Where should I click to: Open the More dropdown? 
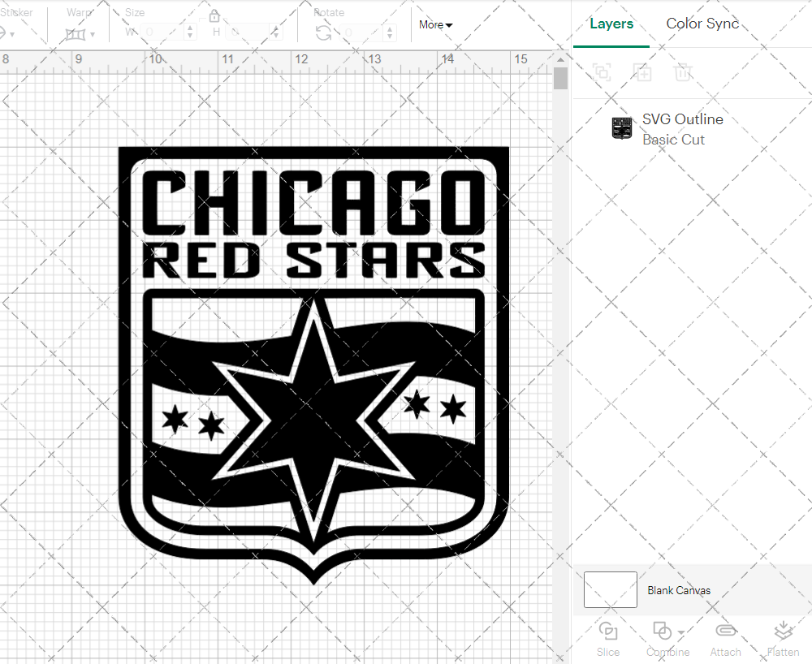(x=435, y=25)
